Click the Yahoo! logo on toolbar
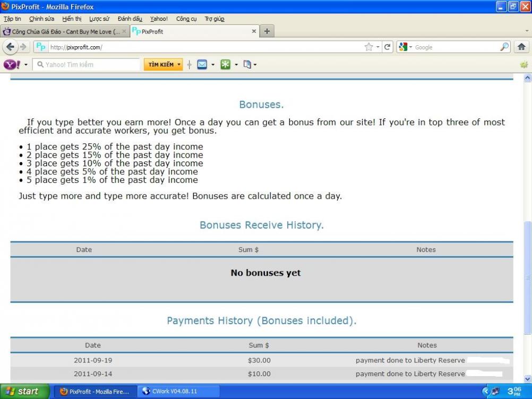The width and height of the screenshot is (532, 399). point(12,64)
